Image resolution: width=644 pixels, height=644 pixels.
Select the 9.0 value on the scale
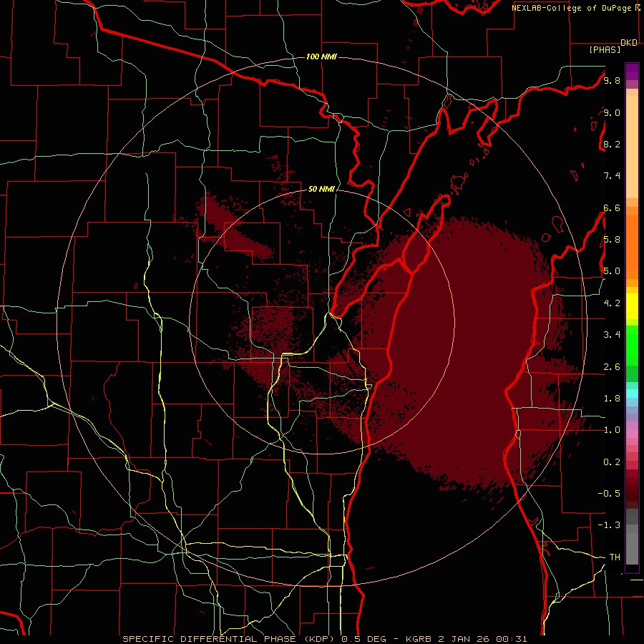pos(612,113)
